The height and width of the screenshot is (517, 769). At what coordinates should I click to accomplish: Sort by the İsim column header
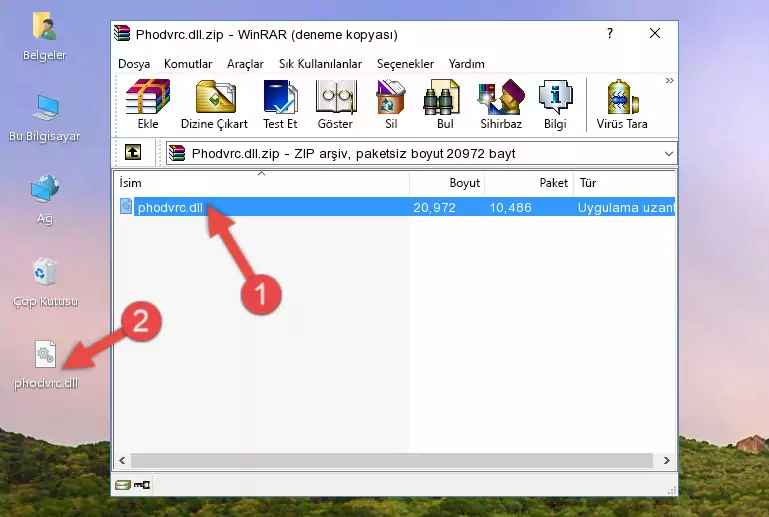[262, 183]
